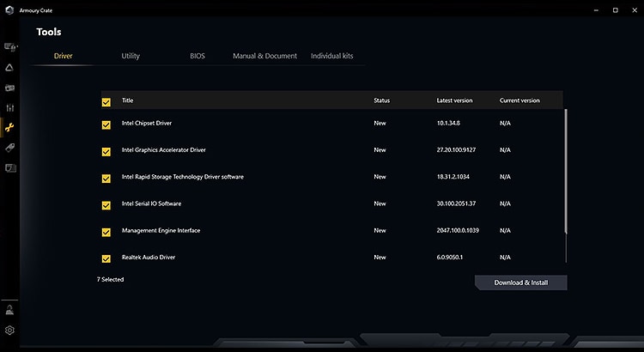Open the scenario profiles sliders icon
Screen dimensions: 644x352
(x=9, y=108)
